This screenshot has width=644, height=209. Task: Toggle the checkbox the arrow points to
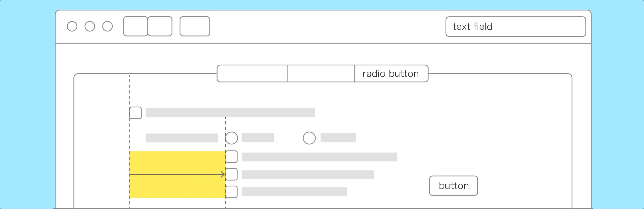click(231, 174)
